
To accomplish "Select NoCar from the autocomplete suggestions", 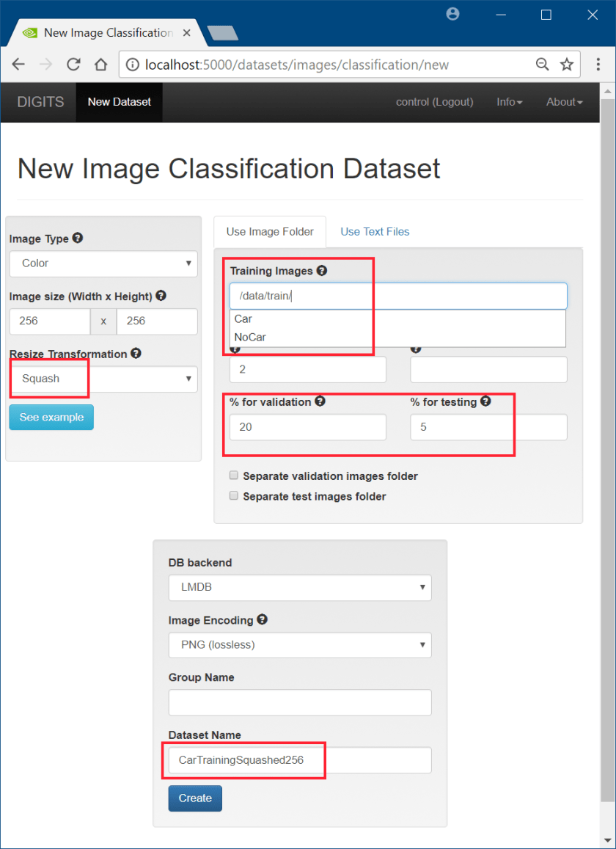I will tap(250, 338).
